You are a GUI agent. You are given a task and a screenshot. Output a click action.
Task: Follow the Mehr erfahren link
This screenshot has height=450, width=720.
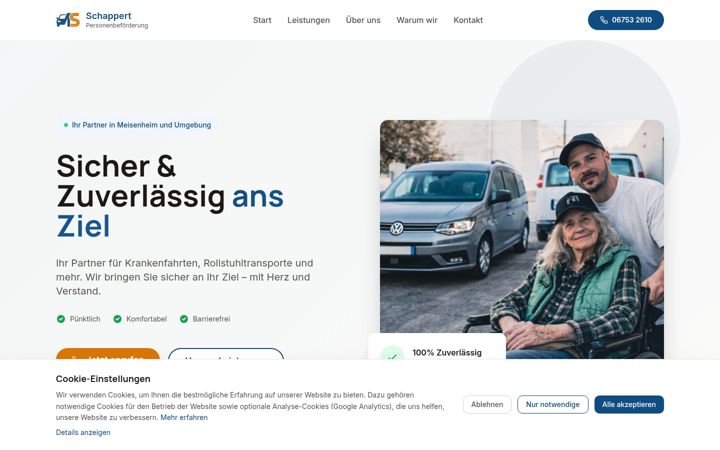(184, 417)
